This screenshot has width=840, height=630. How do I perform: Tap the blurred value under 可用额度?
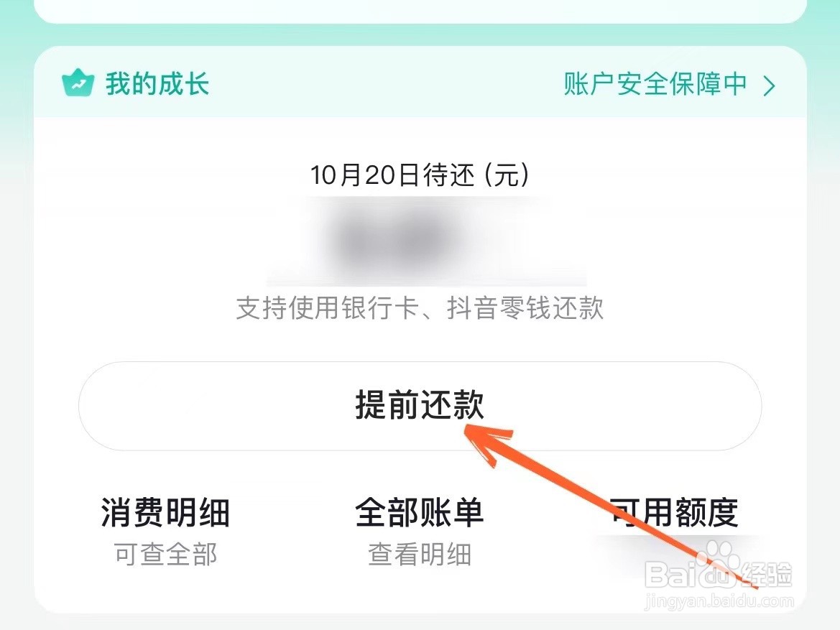[675, 555]
